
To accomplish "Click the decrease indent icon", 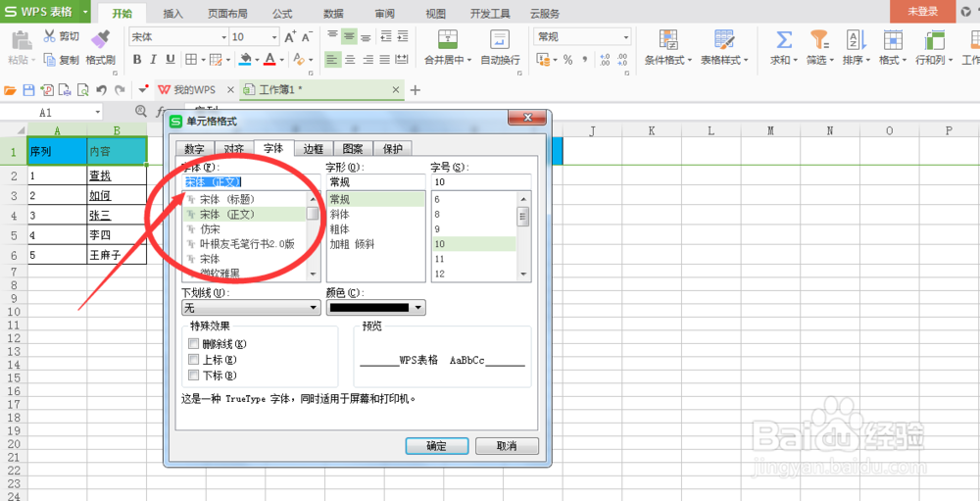I will pos(385,37).
